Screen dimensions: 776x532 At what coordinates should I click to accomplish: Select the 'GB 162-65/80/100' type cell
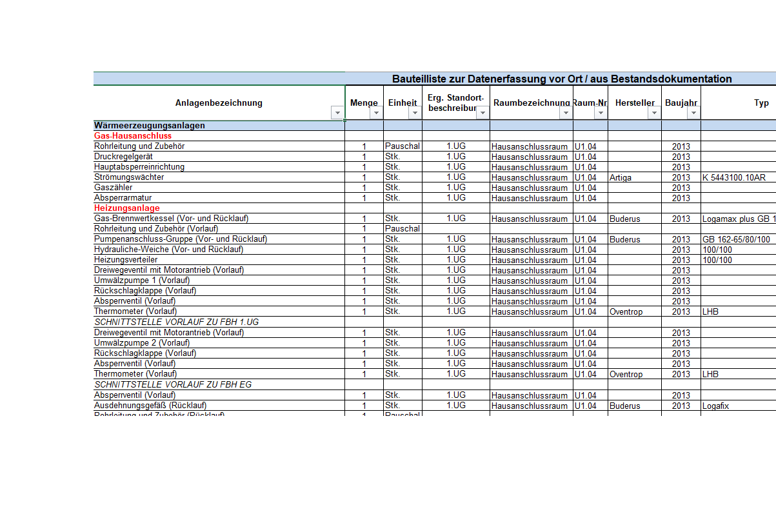[739, 239]
